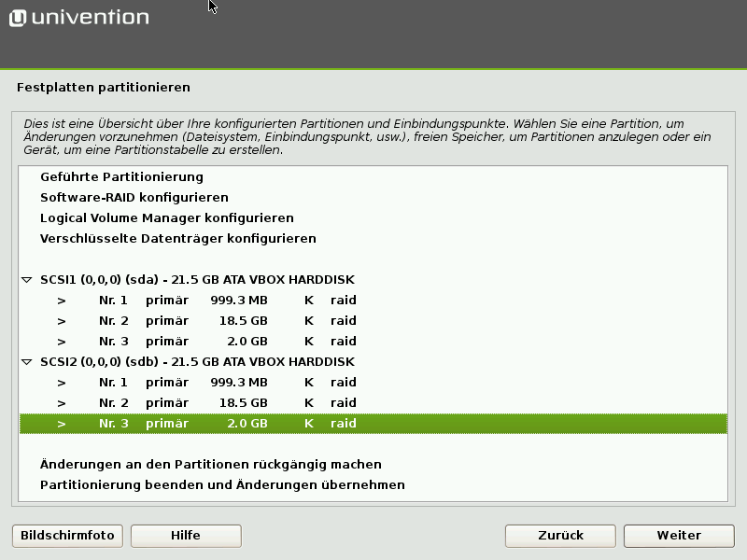The image size is (747, 560).
Task: Select sda partition Nr. 3 2.0 GB
Action: click(x=373, y=342)
